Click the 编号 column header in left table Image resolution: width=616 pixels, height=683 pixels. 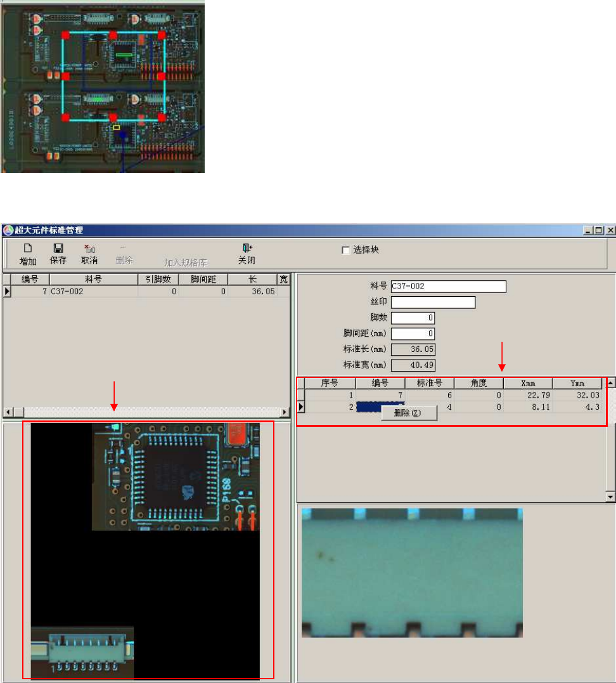(x=30, y=279)
